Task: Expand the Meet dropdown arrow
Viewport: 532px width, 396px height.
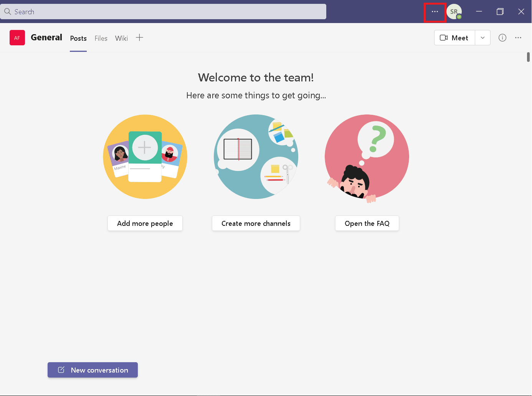Action: click(x=482, y=38)
